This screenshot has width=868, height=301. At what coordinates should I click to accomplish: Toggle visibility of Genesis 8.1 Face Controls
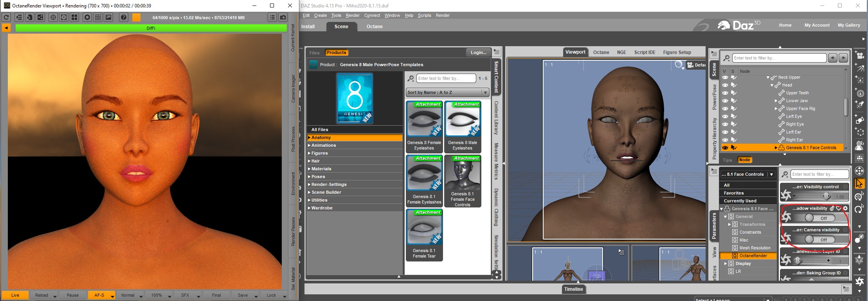click(x=725, y=148)
